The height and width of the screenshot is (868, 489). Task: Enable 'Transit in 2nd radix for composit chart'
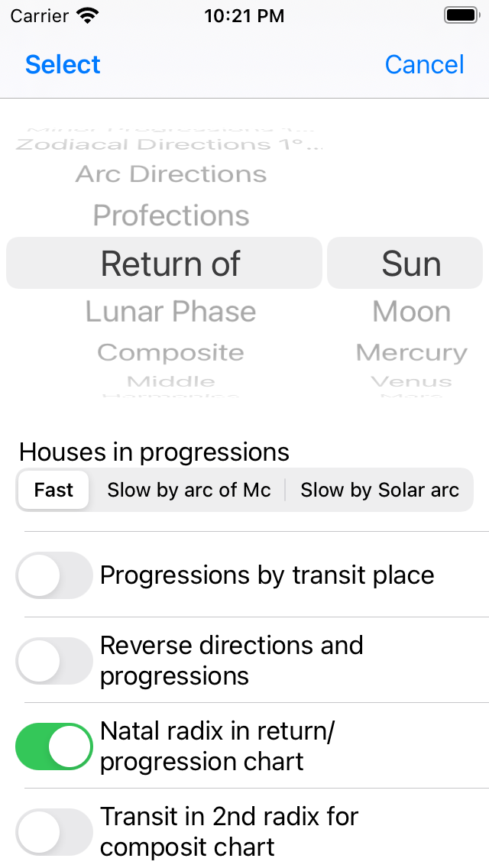pyautogui.click(x=53, y=831)
